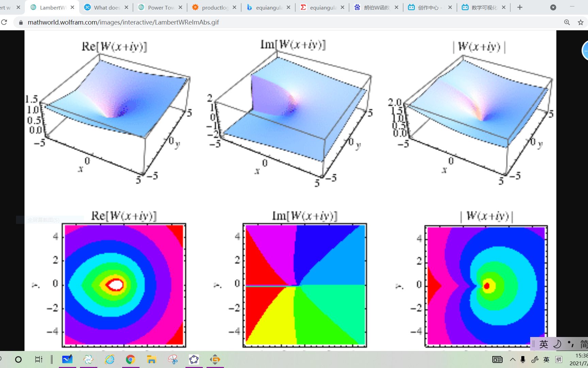The width and height of the screenshot is (588, 368).
Task: Click the Re[W(x+iy)] contour plot
Action: pos(124,285)
